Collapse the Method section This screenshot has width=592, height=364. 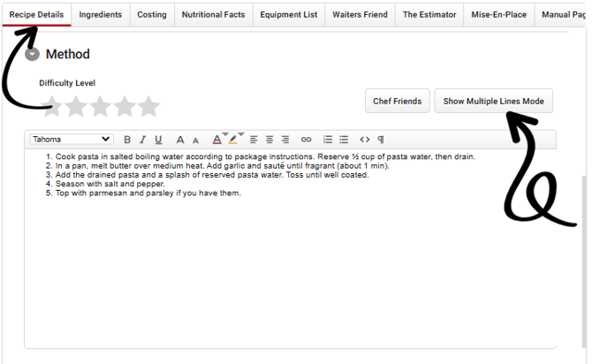(x=33, y=54)
